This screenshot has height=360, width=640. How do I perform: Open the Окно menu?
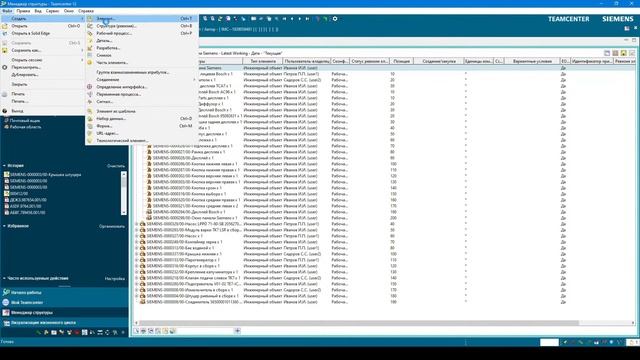(69, 11)
